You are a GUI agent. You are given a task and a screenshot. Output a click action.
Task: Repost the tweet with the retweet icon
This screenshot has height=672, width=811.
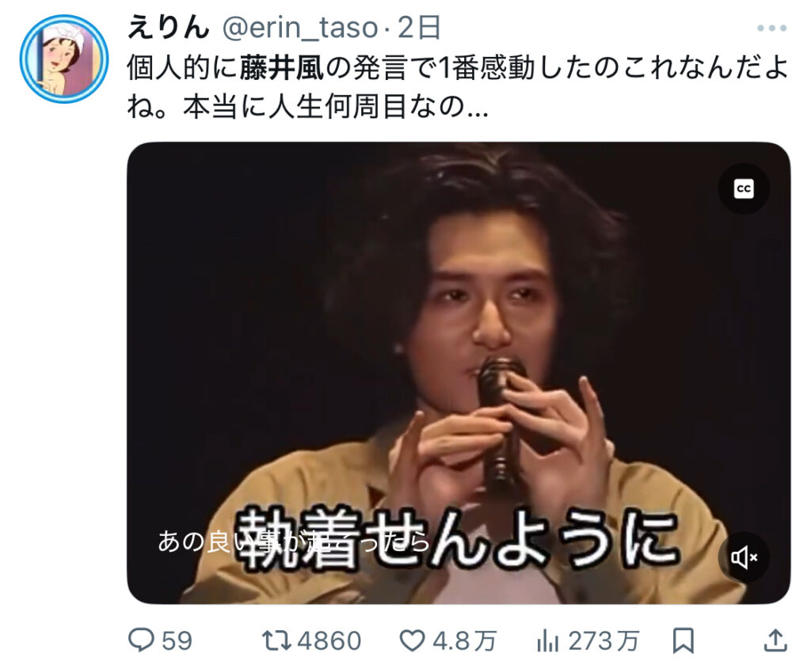tap(277, 640)
